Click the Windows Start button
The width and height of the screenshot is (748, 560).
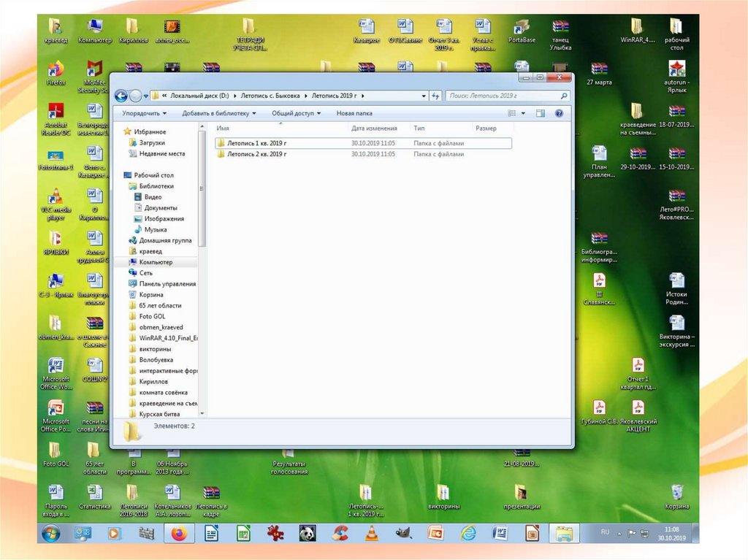51,534
